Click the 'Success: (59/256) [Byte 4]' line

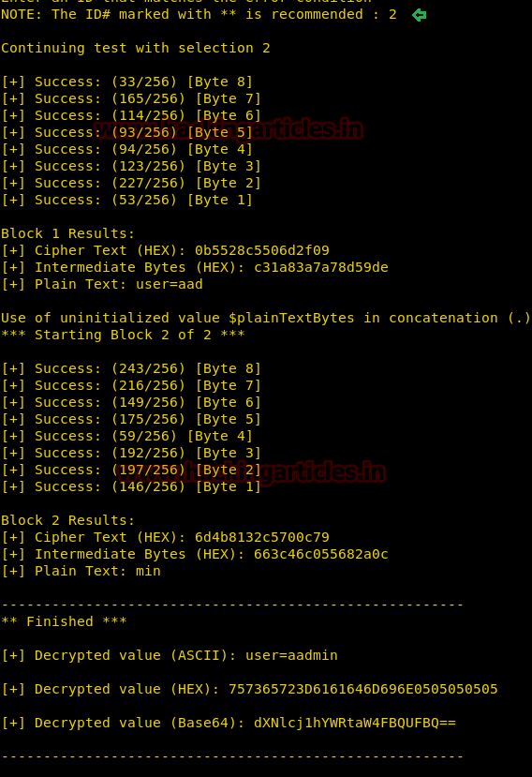(127, 436)
